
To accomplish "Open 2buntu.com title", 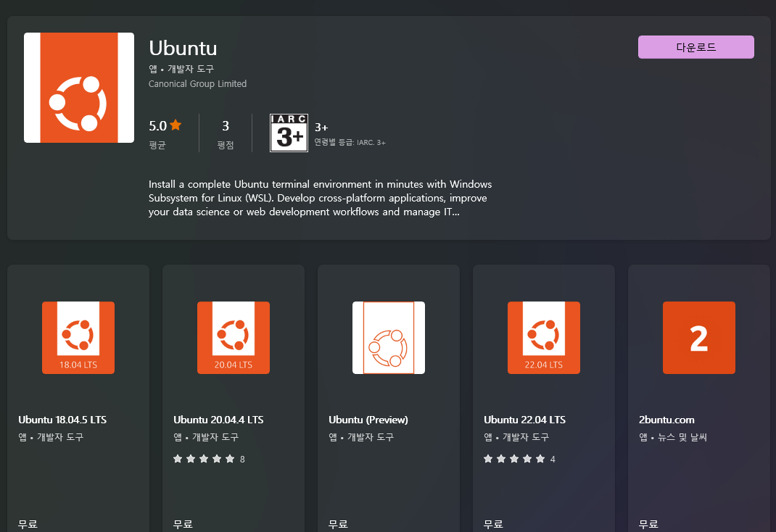I will pyautogui.click(x=666, y=420).
